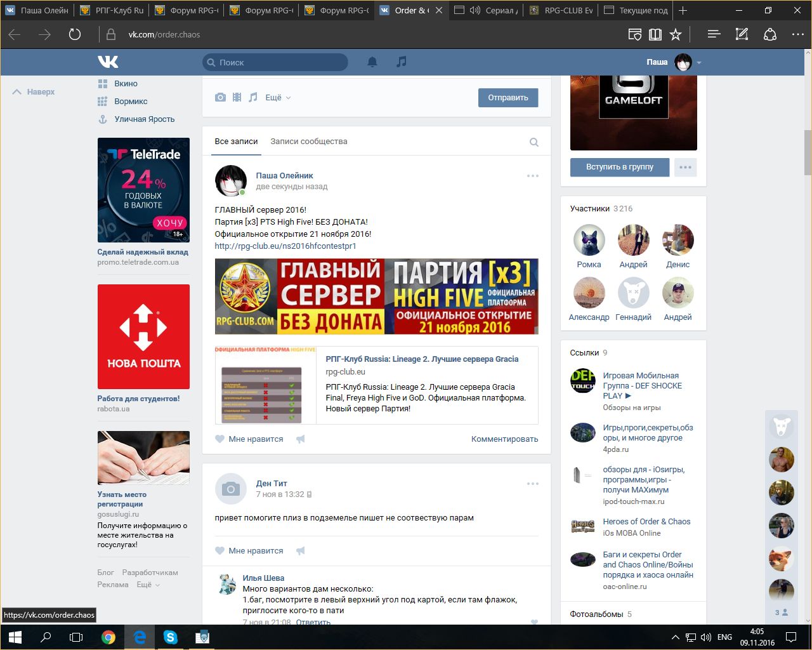Open the Heroes of Order & Chaos link
Screen dimensions: 812x650
click(646, 522)
